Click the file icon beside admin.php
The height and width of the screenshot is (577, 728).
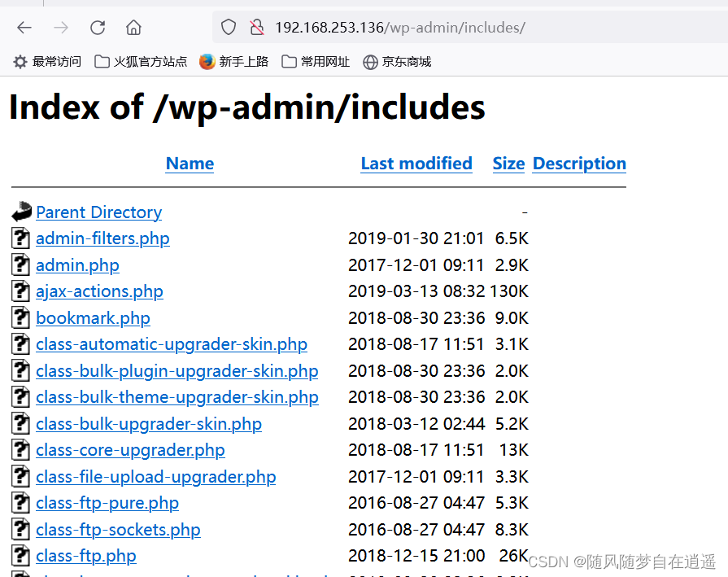coord(20,265)
